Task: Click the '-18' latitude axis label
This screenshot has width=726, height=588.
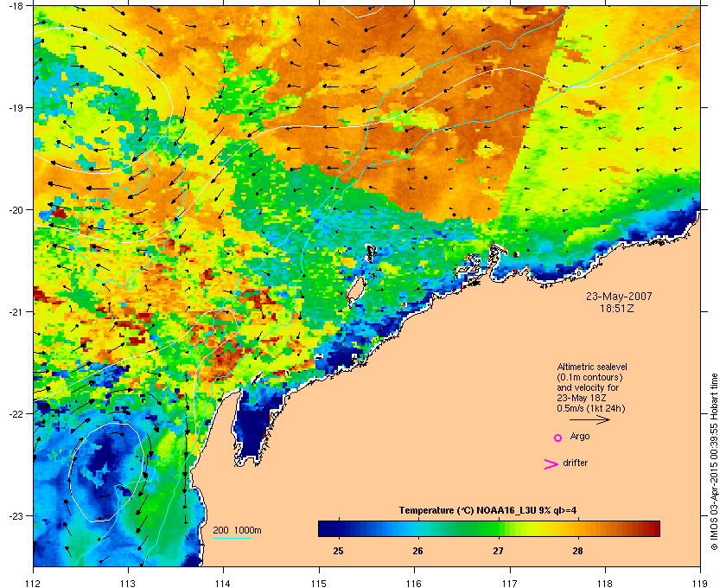Action: (x=16, y=5)
